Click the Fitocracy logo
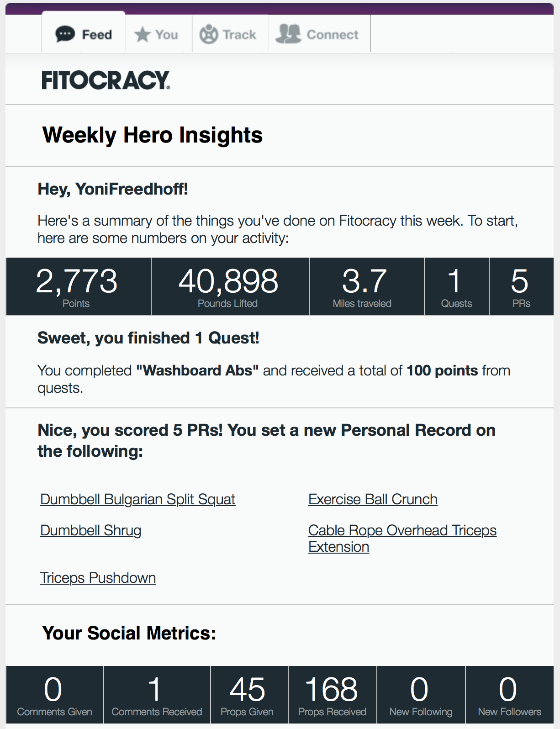 point(106,80)
